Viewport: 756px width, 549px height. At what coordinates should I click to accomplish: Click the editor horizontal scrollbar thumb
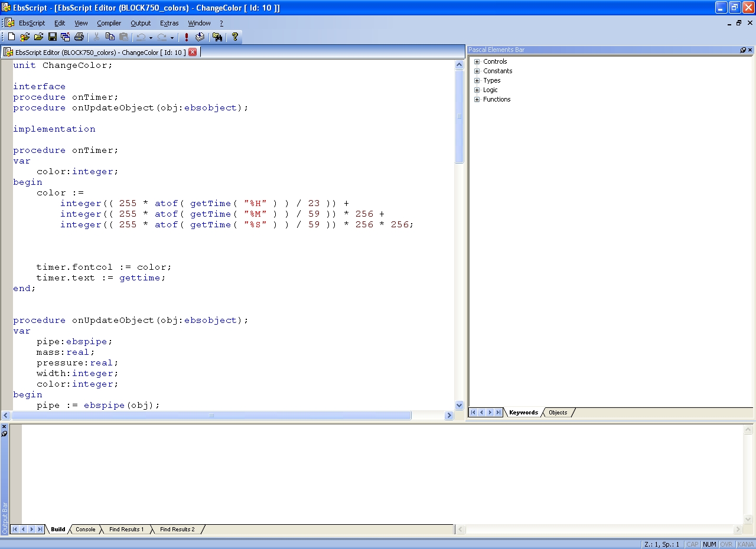point(211,416)
